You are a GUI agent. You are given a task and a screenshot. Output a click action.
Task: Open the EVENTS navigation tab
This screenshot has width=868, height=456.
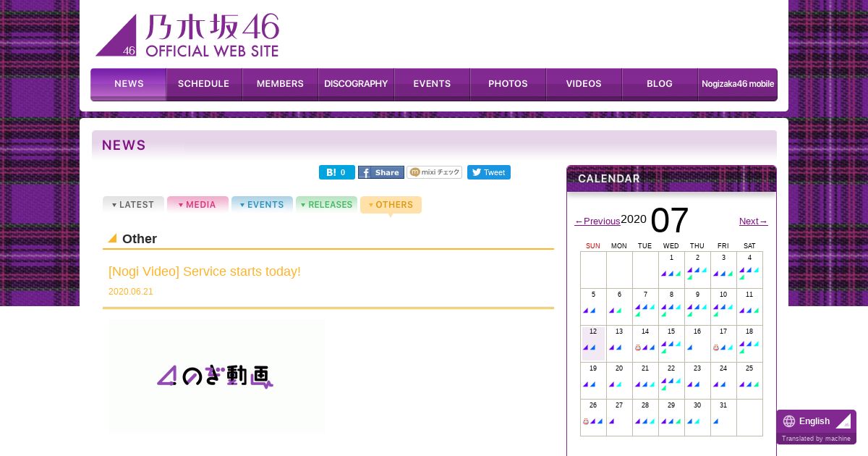click(x=432, y=84)
